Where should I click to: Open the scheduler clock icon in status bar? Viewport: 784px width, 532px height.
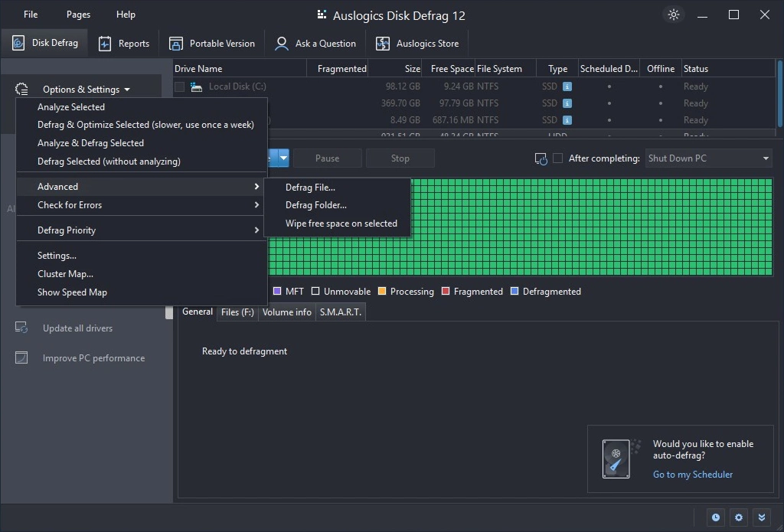pyautogui.click(x=716, y=517)
